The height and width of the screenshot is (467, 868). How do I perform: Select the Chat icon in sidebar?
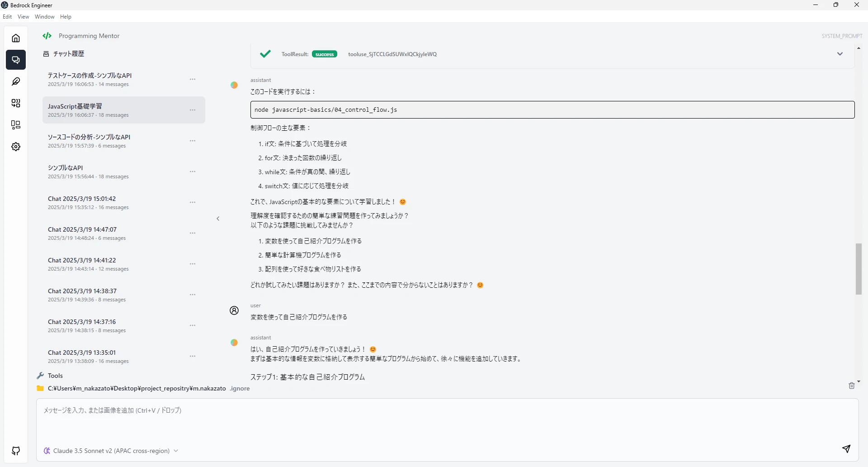tap(16, 60)
